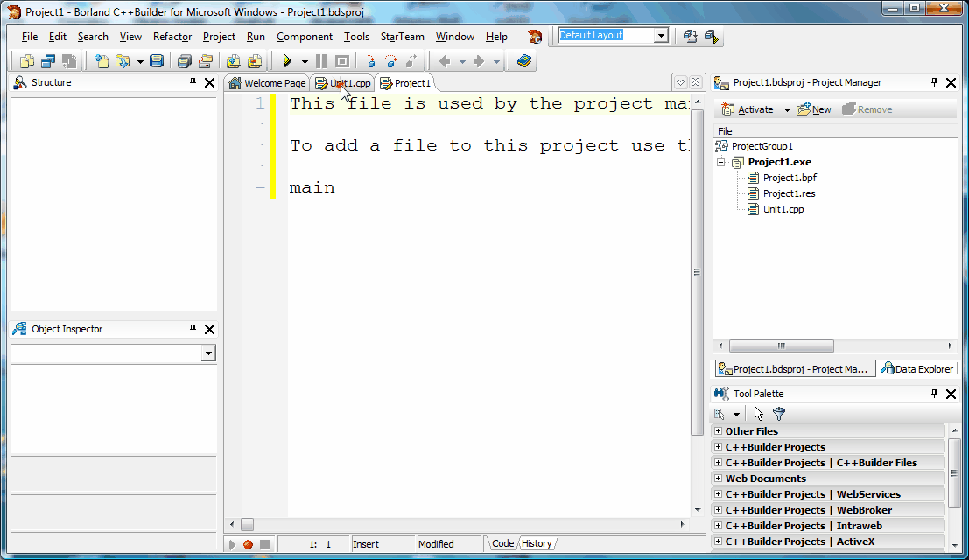The width and height of the screenshot is (969, 560).
Task: Open the StarTeam menu
Action: [403, 37]
